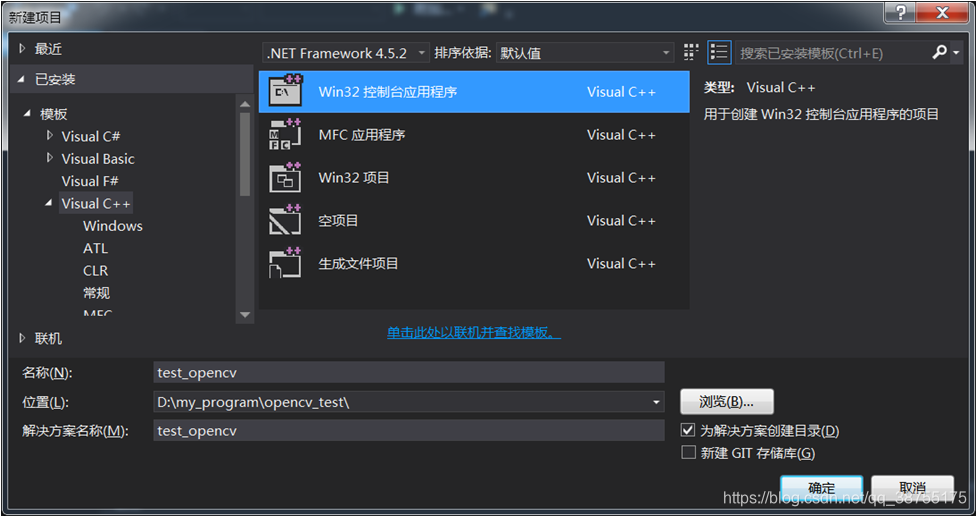Open the search options dropdown arrow
Screen dimensions: 977x517
[x=956, y=53]
